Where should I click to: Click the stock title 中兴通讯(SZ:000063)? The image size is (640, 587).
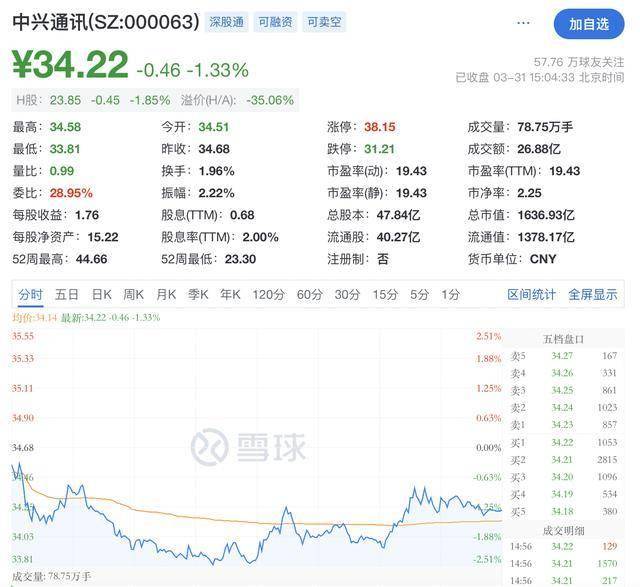pyautogui.click(x=106, y=22)
